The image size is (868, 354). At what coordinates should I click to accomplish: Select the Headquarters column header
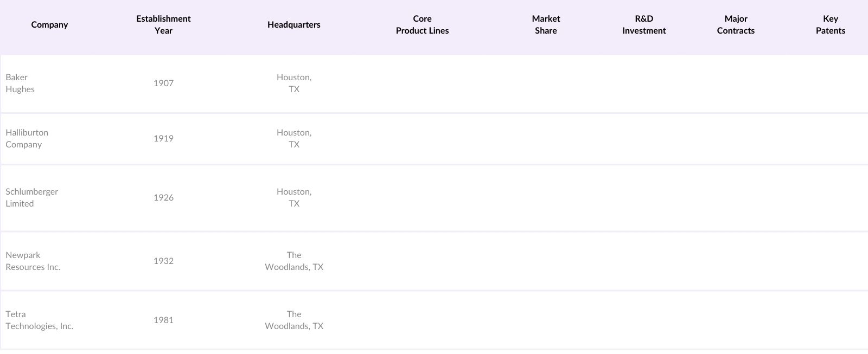click(293, 25)
